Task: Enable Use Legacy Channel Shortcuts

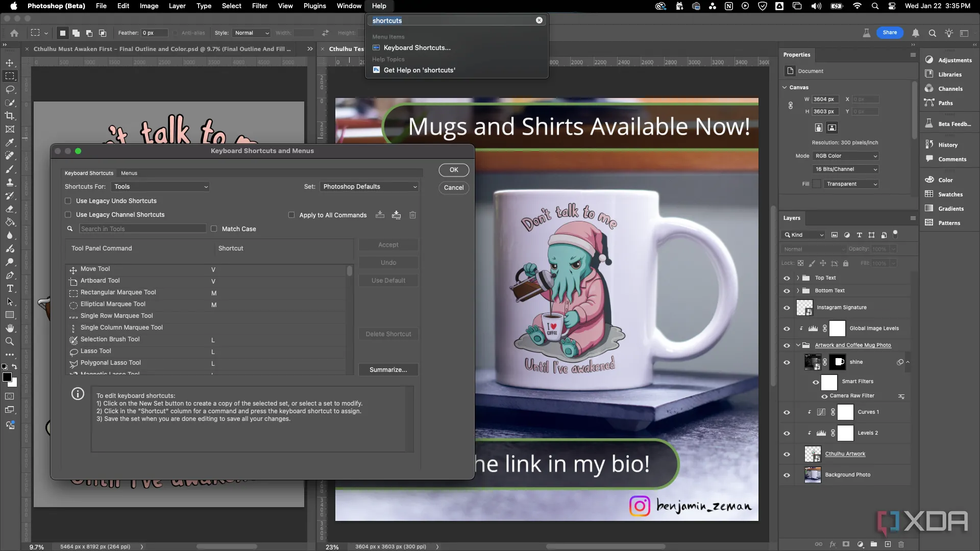Action: (68, 215)
